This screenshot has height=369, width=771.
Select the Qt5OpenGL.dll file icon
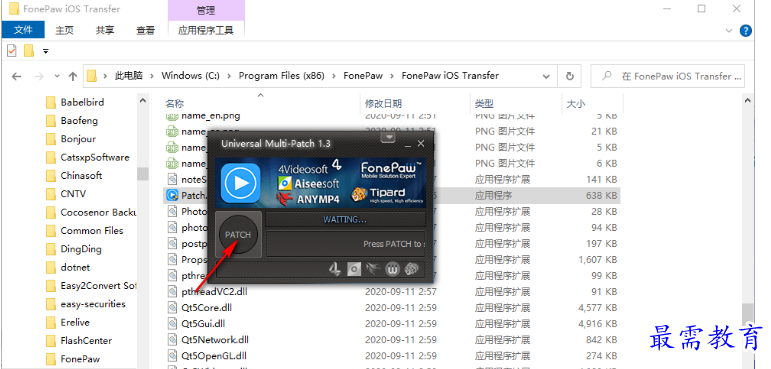[x=172, y=355]
